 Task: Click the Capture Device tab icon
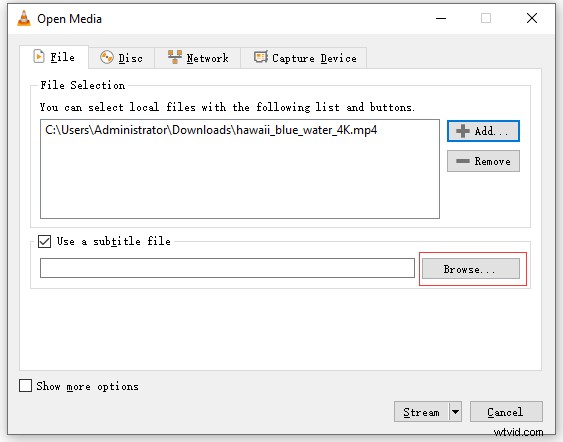(261, 57)
